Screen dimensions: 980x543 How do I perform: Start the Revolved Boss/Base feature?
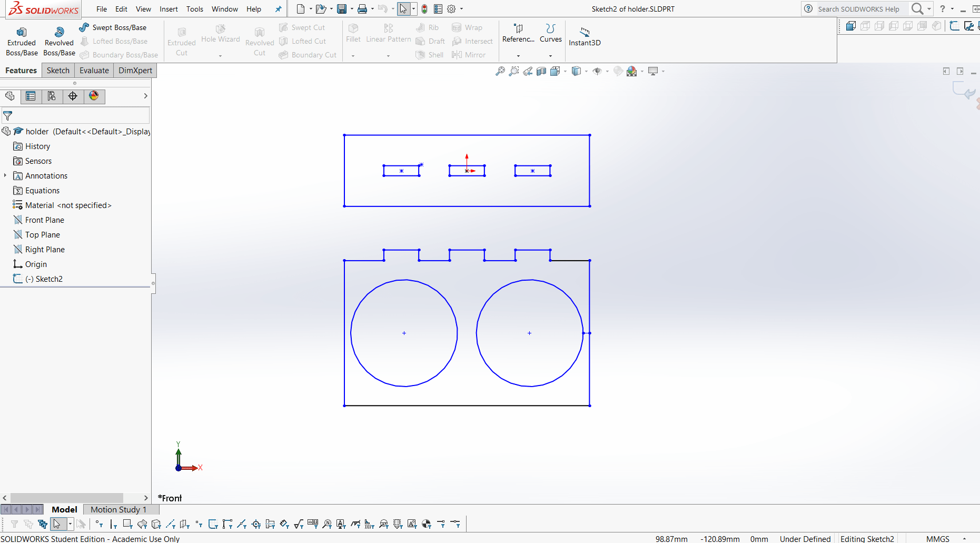59,42
